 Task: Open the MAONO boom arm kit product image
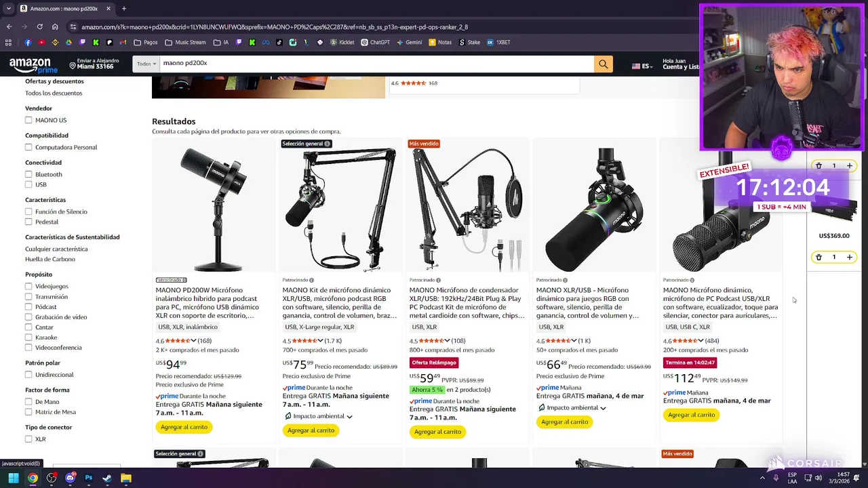[340, 209]
